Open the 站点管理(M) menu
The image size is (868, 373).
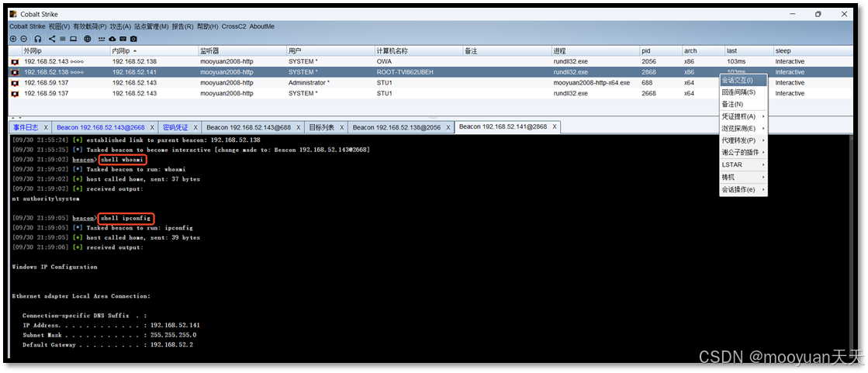[151, 26]
